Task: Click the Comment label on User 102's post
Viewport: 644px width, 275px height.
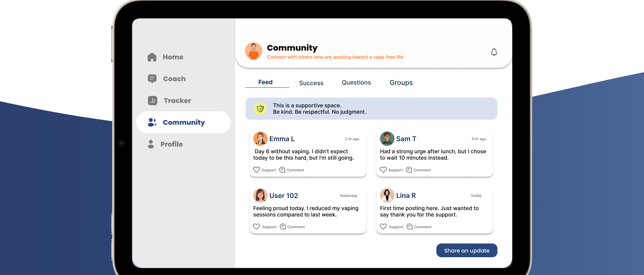Action: [x=296, y=227]
